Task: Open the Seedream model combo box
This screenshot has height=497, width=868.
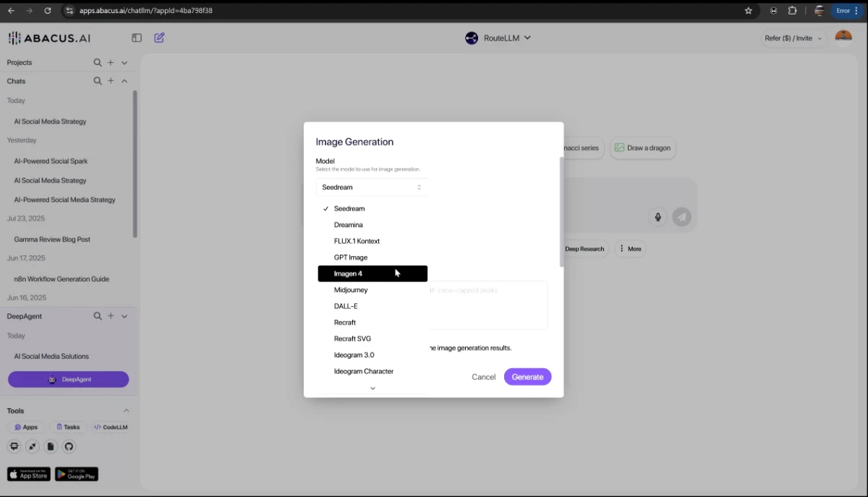Action: (x=373, y=187)
